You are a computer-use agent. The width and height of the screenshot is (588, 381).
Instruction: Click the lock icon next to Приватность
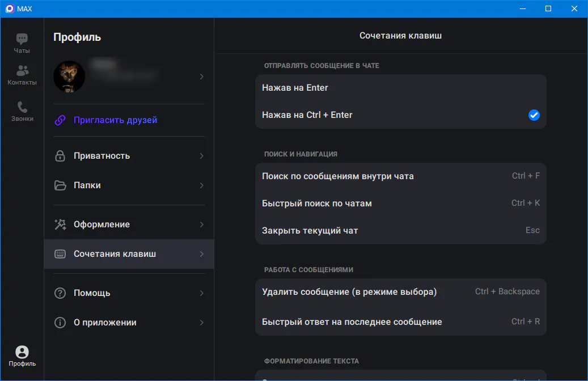pos(60,155)
